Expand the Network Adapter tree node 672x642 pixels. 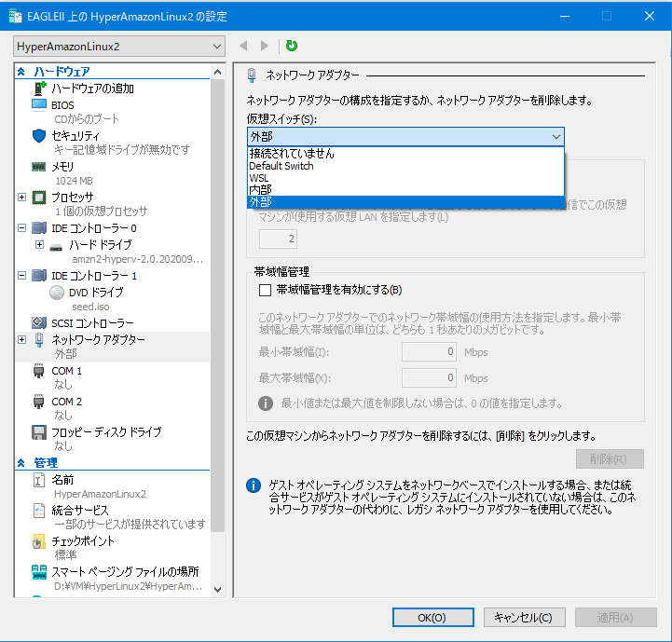pos(21,340)
